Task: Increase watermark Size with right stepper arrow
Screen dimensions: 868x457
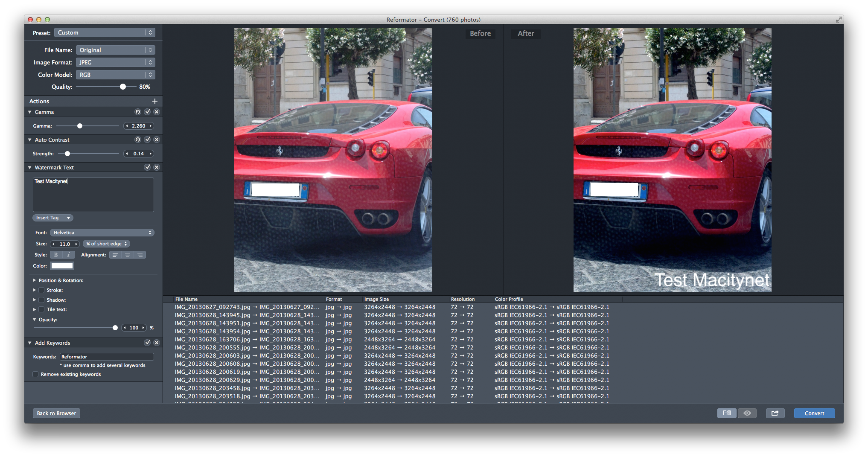Action: [x=76, y=244]
